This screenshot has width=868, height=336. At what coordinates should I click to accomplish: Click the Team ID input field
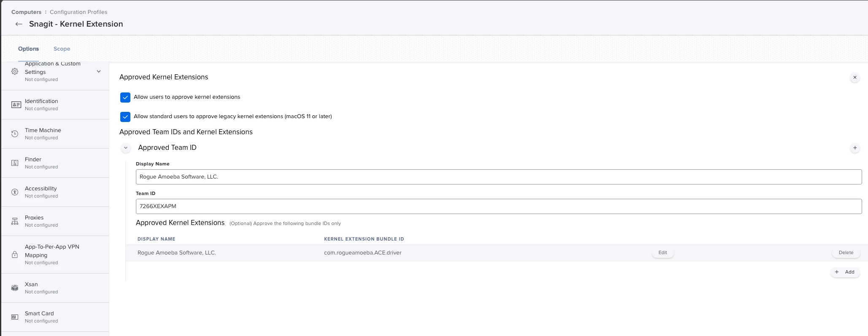[499, 206]
